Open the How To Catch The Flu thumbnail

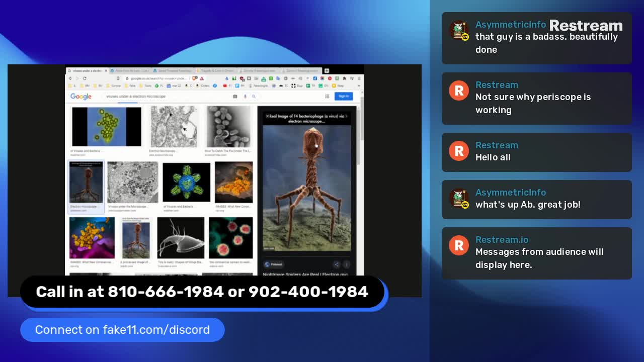click(228, 126)
